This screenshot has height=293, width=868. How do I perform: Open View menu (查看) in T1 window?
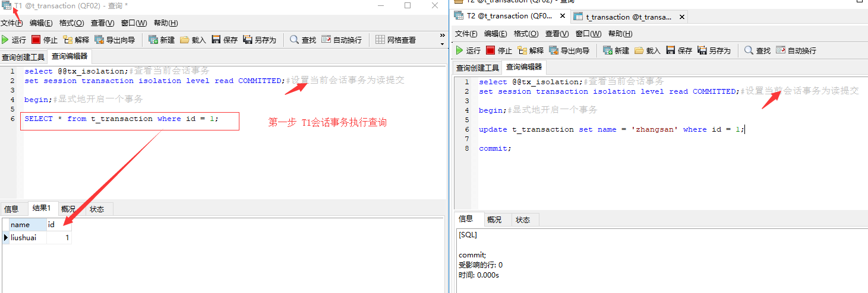click(102, 23)
